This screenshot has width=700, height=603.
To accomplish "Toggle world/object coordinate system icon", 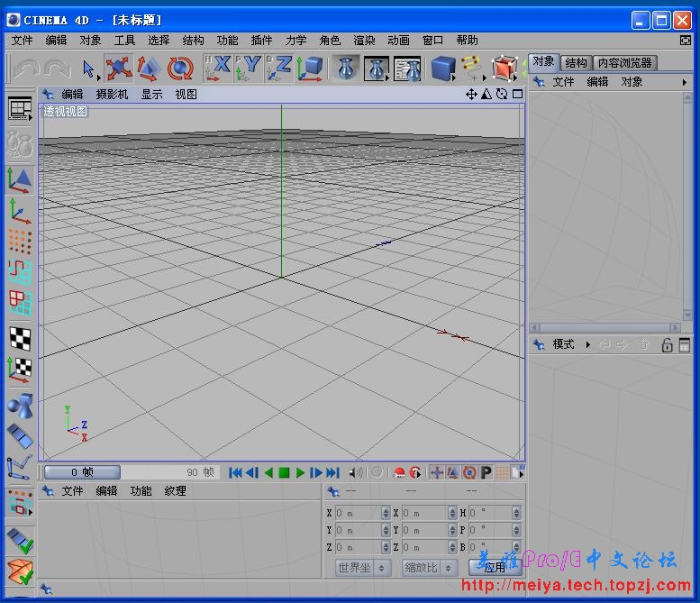I will click(x=310, y=69).
